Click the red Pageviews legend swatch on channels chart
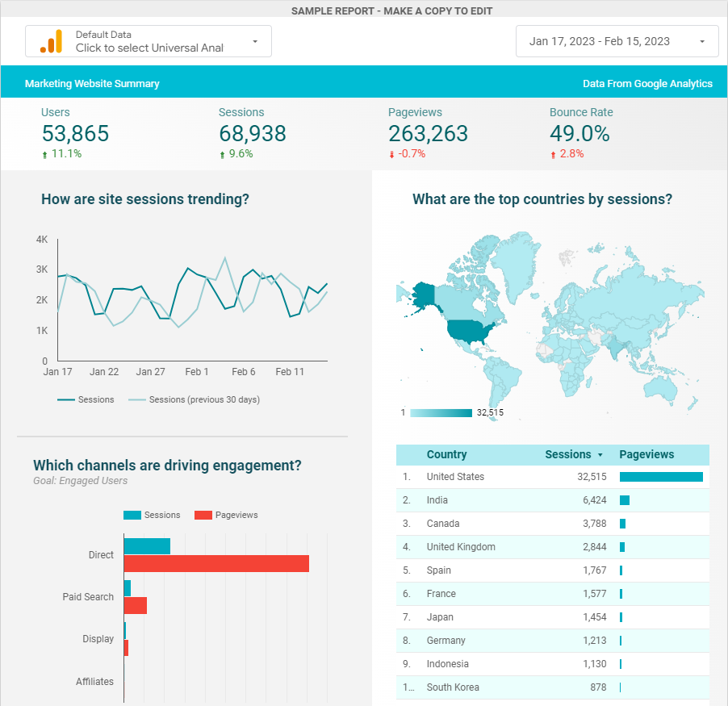This screenshot has width=728, height=706. click(x=202, y=515)
